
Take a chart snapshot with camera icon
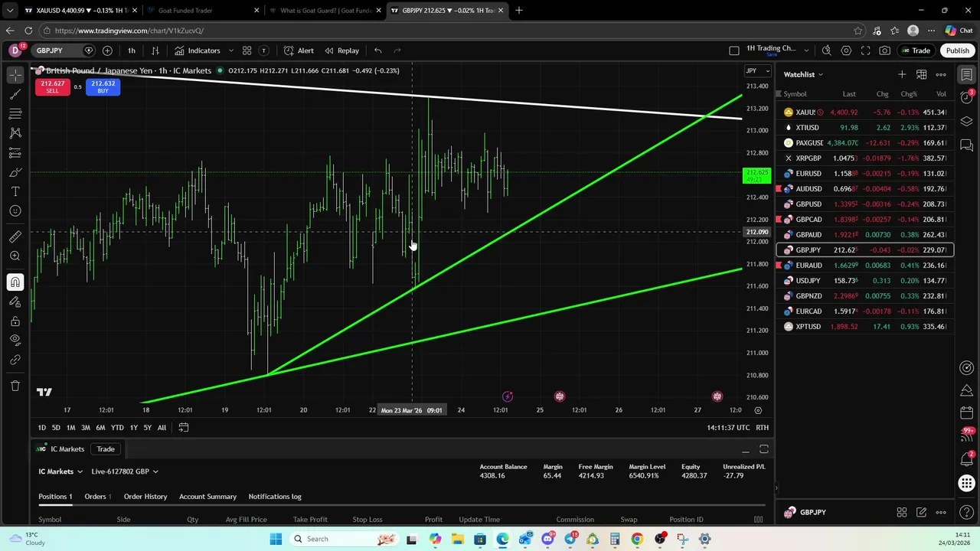click(x=884, y=51)
